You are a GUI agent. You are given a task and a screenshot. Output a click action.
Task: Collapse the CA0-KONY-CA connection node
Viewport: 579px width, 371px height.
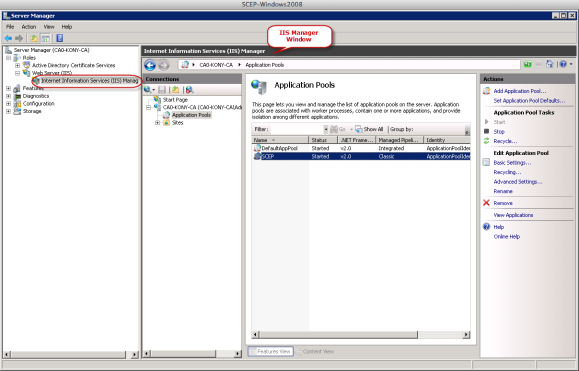point(148,107)
